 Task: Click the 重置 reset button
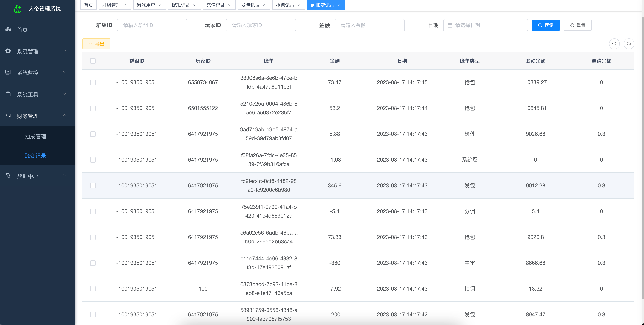(x=577, y=25)
